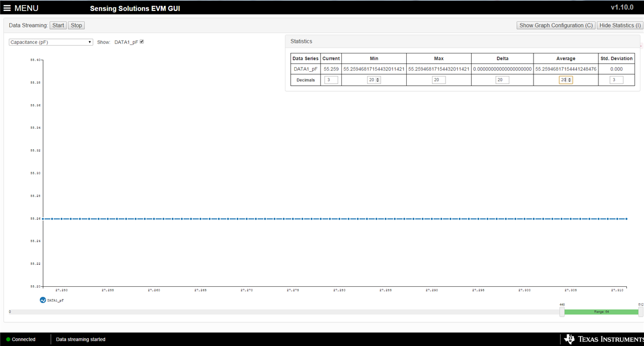Click the Min decimals stepper arrows
Image resolution: width=644 pixels, height=346 pixels.
click(x=378, y=80)
